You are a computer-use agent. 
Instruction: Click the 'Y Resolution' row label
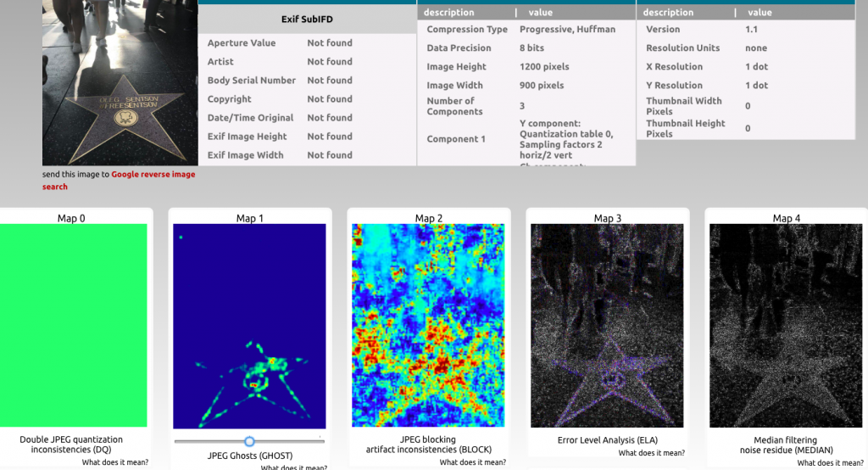[674, 86]
